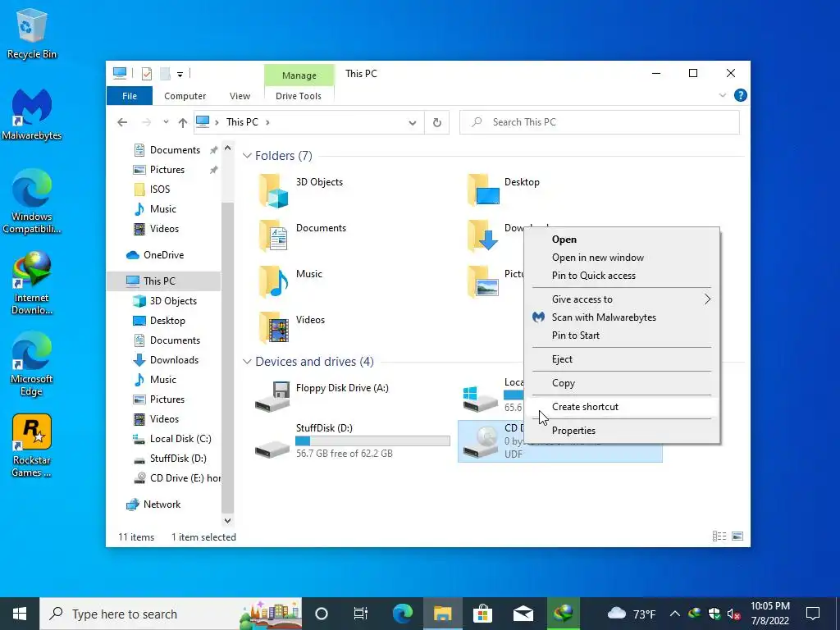Open Task View on the taskbar
This screenshot has width=840, height=630.
click(361, 614)
